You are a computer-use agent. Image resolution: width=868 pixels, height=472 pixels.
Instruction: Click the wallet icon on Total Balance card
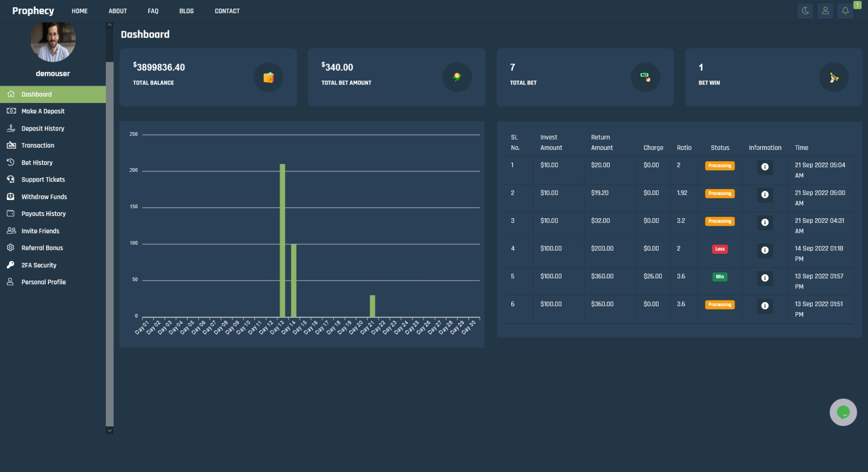(269, 78)
